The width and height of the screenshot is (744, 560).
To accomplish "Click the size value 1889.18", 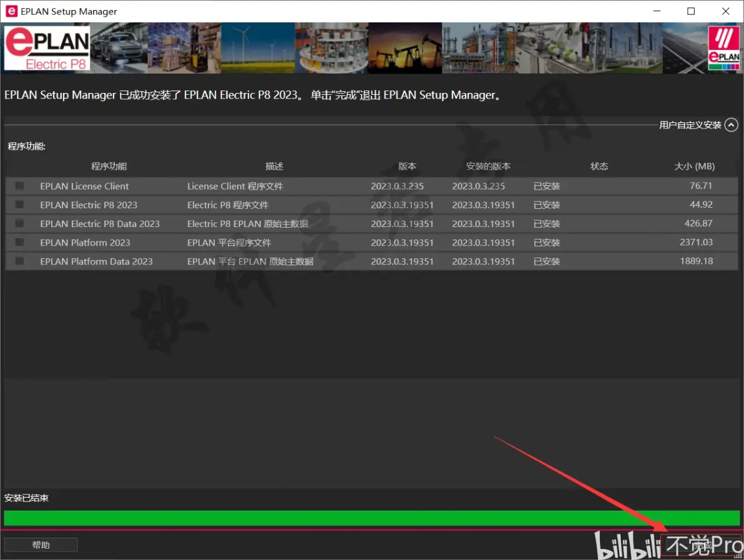I will 696,261.
